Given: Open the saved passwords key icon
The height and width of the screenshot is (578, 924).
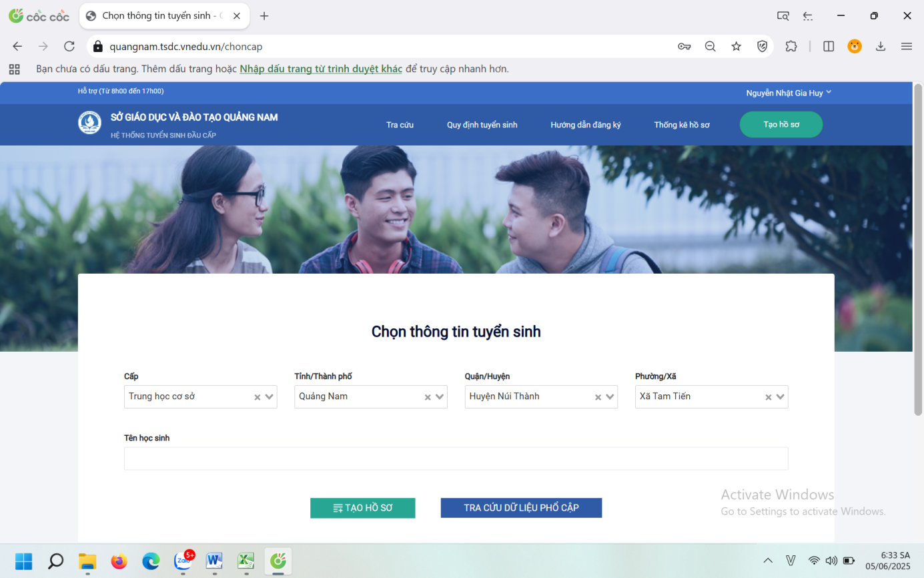Looking at the screenshot, I should pyautogui.click(x=684, y=46).
